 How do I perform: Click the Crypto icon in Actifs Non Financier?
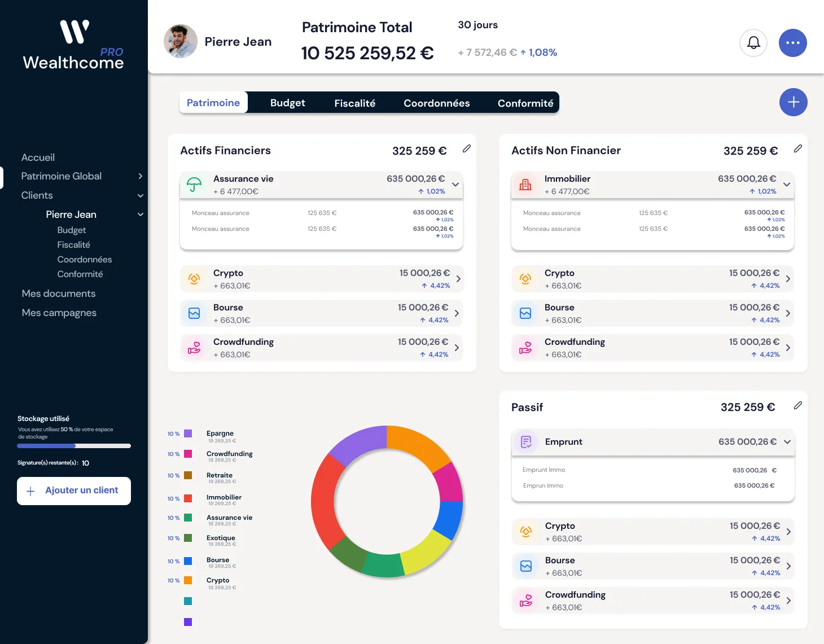click(x=525, y=279)
